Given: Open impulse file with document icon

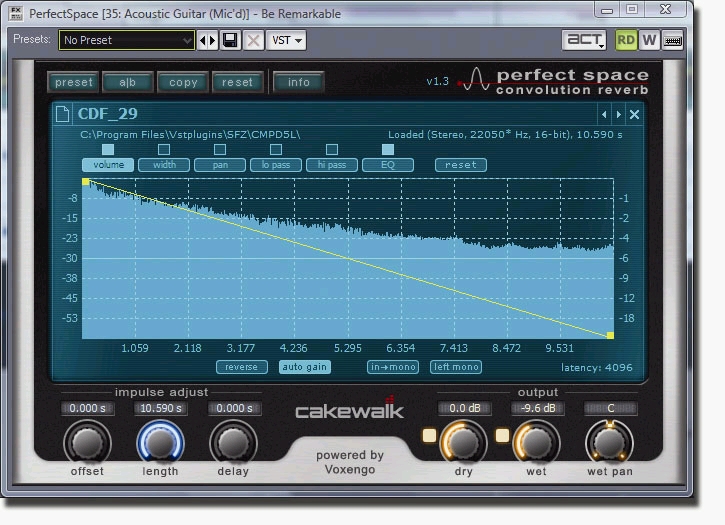Looking at the screenshot, I should click(62, 114).
